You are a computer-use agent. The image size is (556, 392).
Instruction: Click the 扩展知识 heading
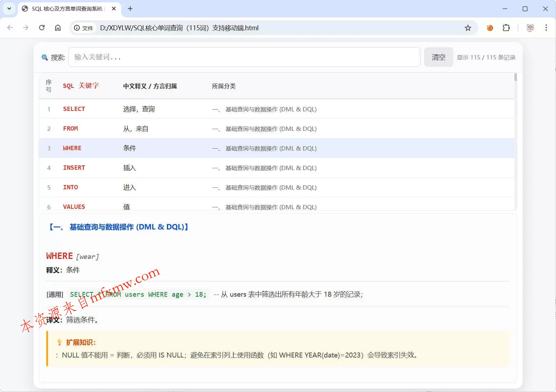click(x=81, y=342)
